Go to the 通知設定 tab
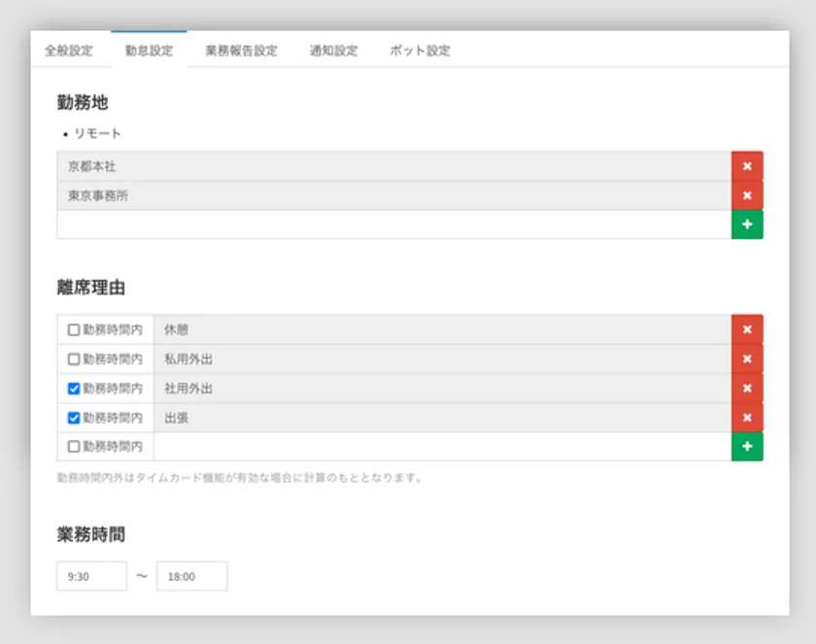Screen dimensions: 816x644 coord(333,51)
